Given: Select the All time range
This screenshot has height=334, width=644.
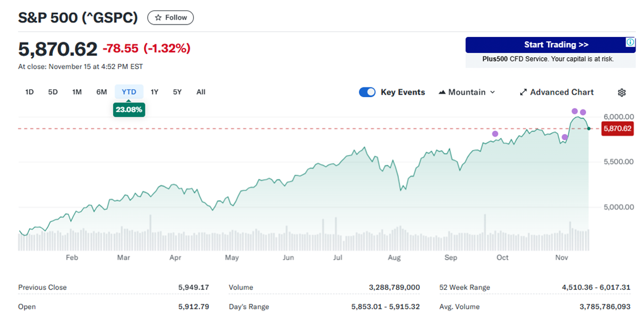Looking at the screenshot, I should 201,92.
